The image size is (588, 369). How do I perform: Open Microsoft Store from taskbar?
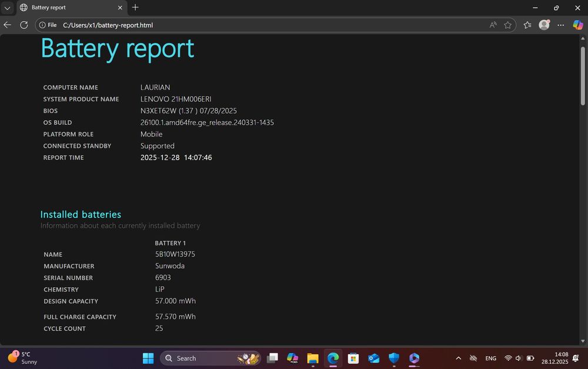(x=353, y=358)
